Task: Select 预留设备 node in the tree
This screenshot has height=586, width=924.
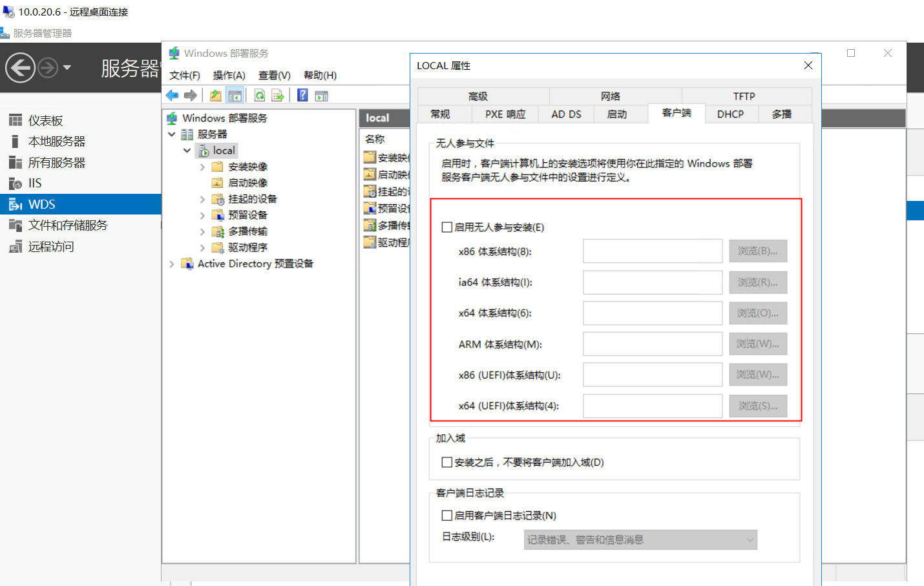Action: point(247,215)
